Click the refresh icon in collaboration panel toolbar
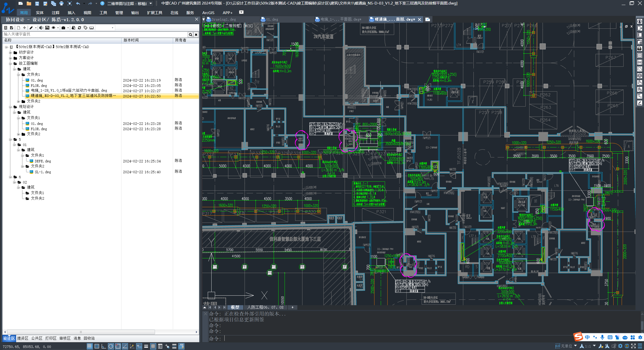The image size is (644, 350). (x=79, y=28)
